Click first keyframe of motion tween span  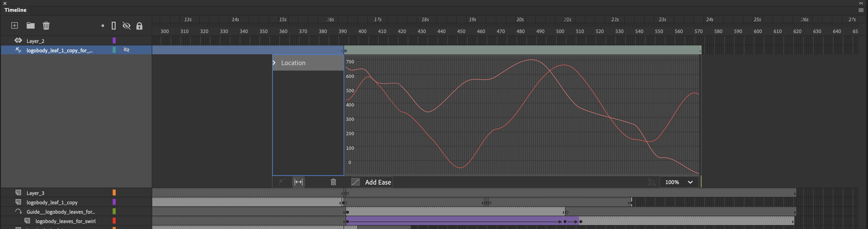pos(345,51)
